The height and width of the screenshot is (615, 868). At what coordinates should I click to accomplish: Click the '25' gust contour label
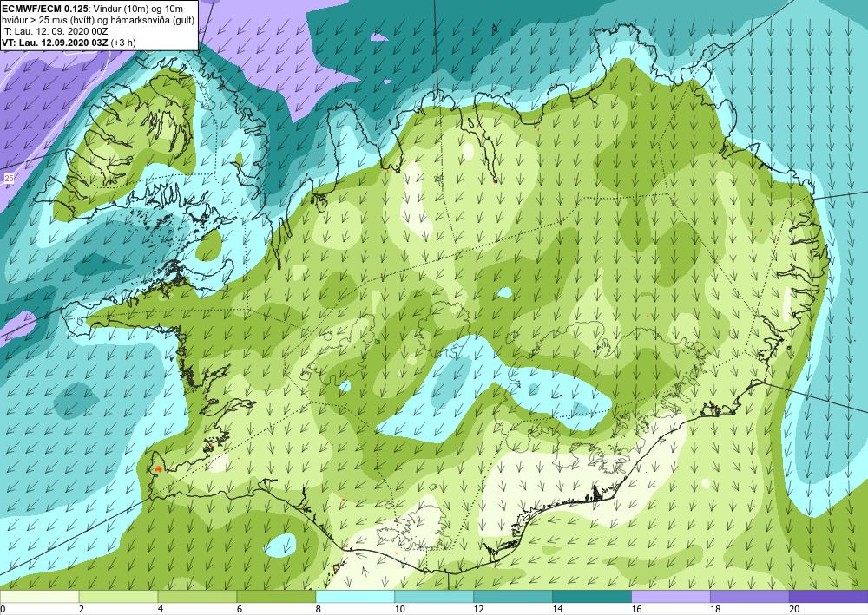pyautogui.click(x=9, y=178)
